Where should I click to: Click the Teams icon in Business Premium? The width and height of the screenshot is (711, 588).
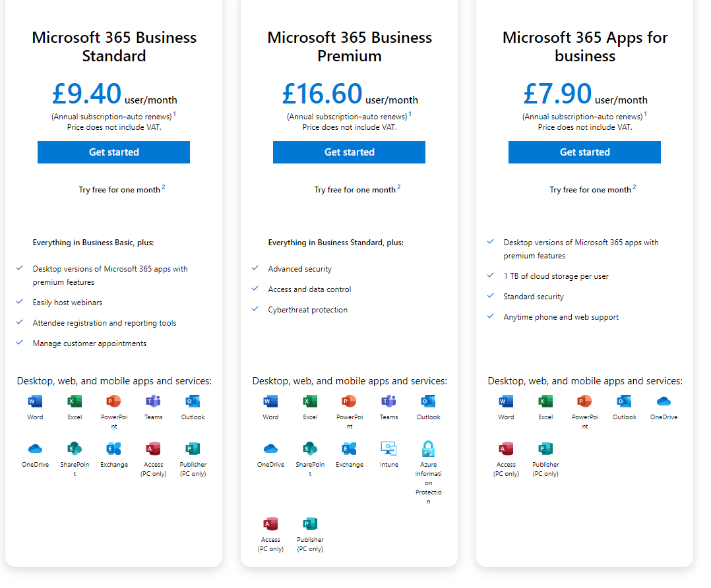(x=388, y=401)
